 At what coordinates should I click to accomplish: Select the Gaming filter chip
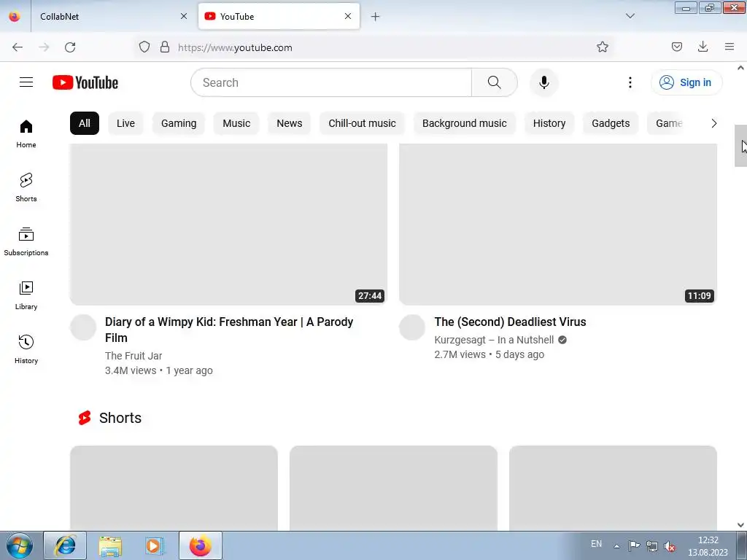coord(179,123)
